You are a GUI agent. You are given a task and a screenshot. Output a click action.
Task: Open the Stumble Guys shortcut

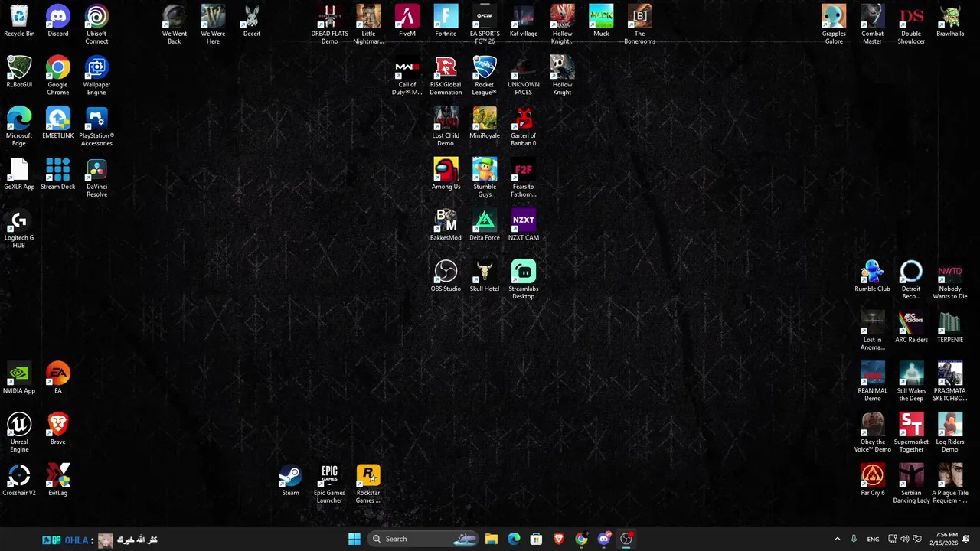485,178
